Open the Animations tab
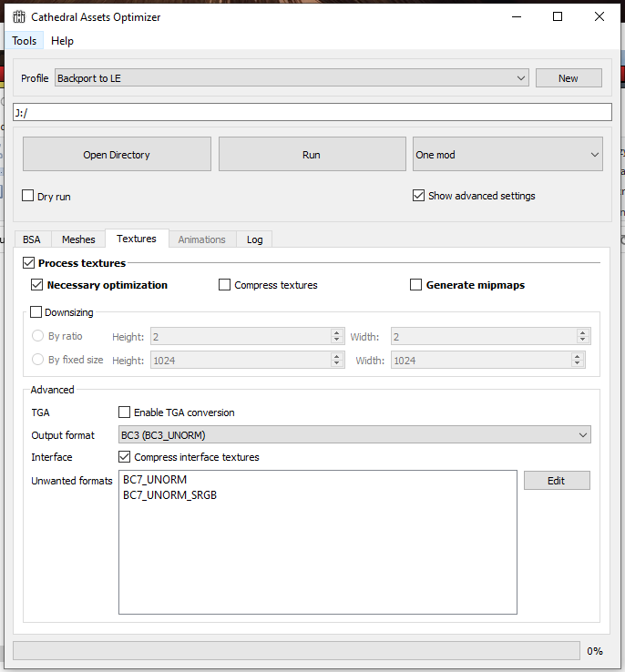 [x=202, y=239]
